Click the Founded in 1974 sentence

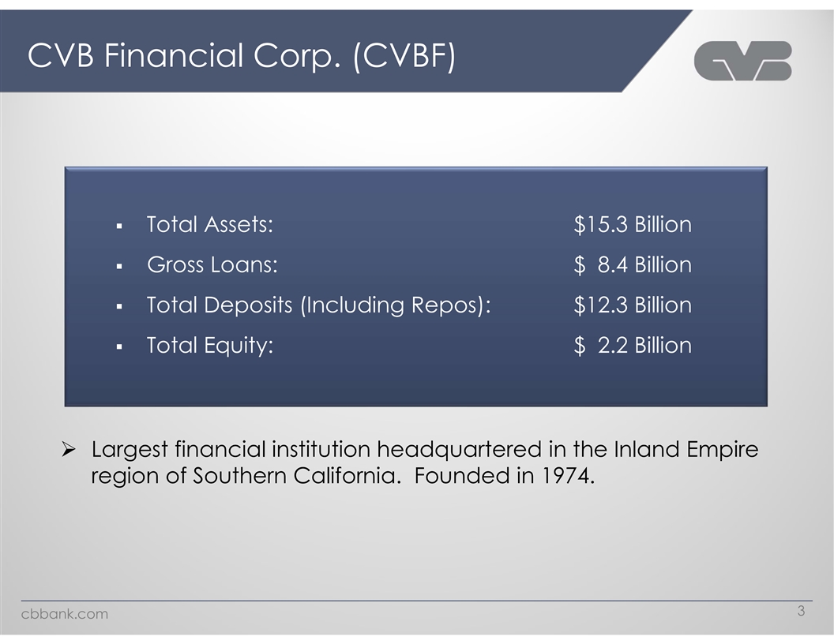(503, 477)
